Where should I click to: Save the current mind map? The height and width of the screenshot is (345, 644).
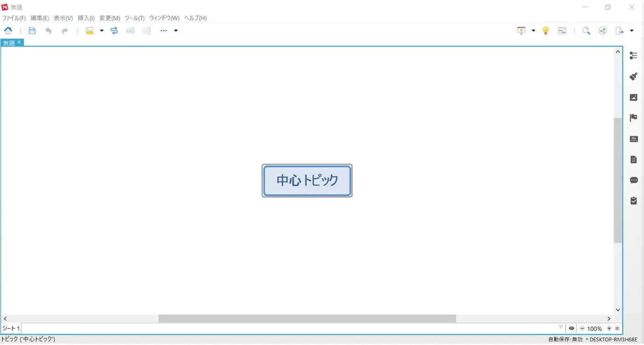32,30
